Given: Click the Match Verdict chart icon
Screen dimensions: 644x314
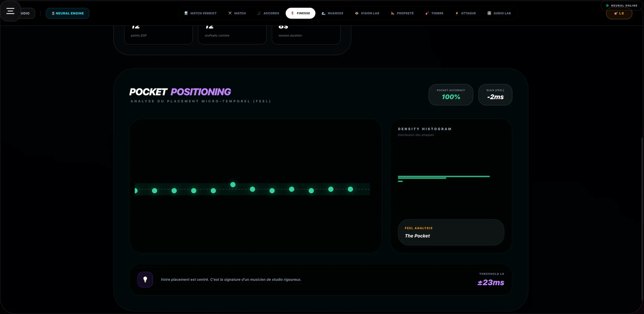Looking at the screenshot, I should pyautogui.click(x=186, y=13).
